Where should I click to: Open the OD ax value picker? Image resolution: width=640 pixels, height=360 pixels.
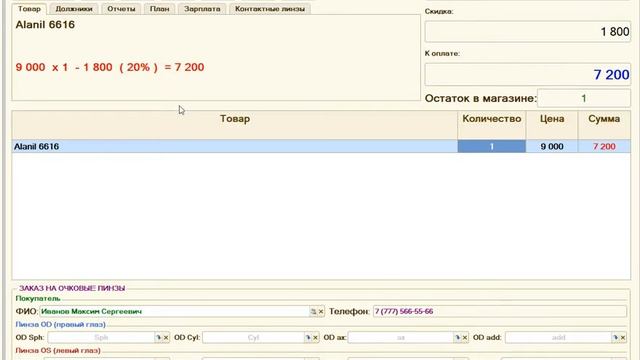click(457, 338)
